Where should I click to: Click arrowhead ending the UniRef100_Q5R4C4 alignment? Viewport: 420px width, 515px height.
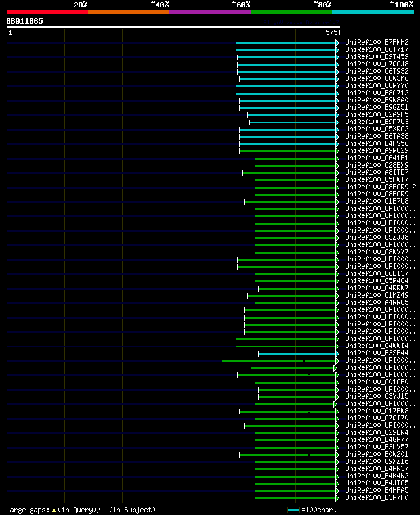click(337, 281)
